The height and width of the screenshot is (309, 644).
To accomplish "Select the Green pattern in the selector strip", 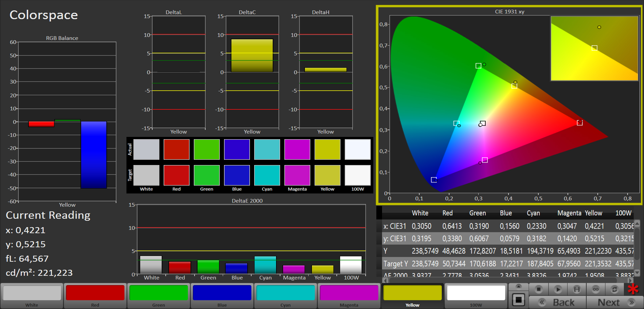I will [159, 296].
